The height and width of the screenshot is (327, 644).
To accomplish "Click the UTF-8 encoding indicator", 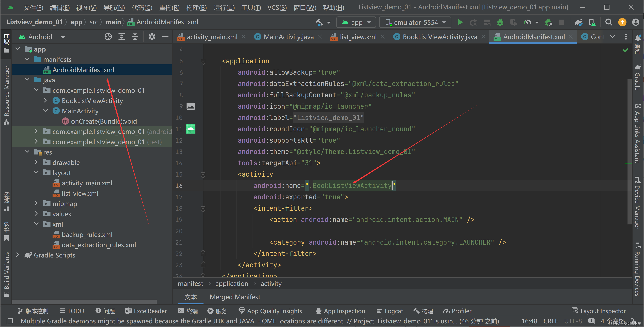I will coord(573,321).
